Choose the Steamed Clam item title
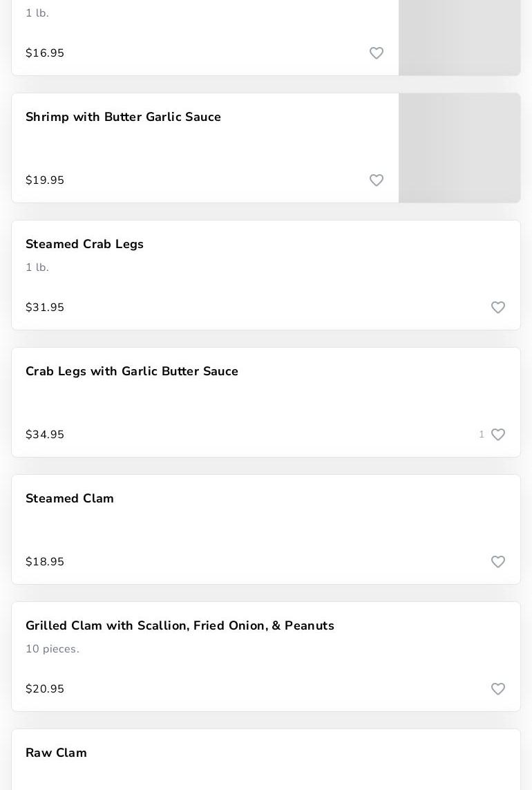532x790 pixels. (70, 499)
